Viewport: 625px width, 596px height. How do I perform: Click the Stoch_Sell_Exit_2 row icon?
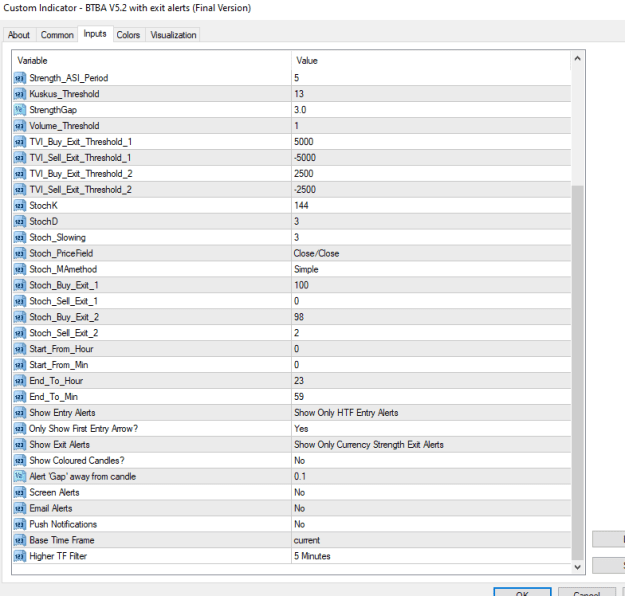[x=20, y=333]
